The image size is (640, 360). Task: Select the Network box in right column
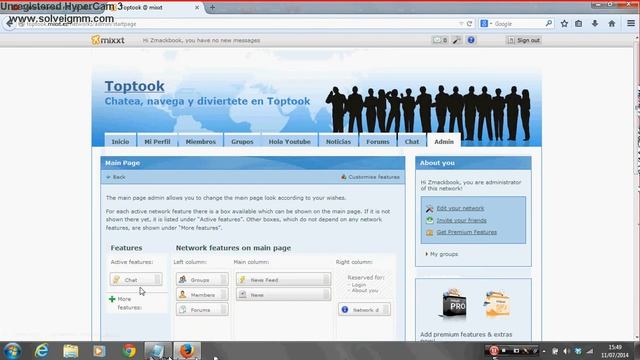coord(364,310)
